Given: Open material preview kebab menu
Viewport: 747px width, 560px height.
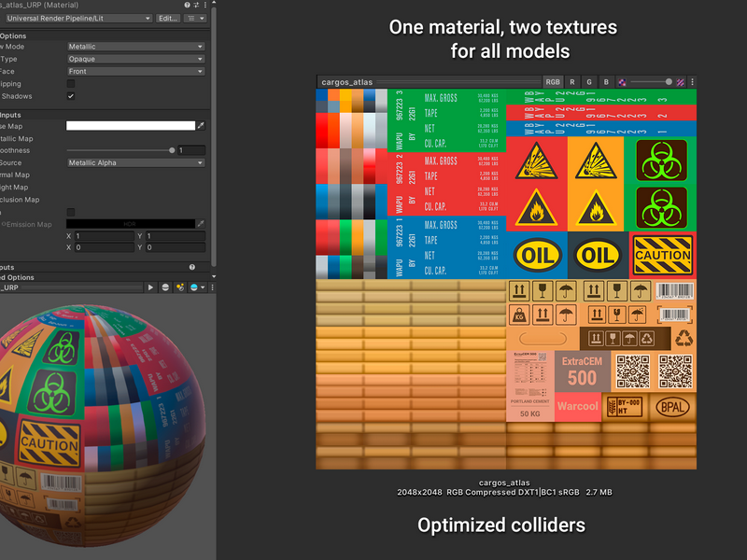Looking at the screenshot, I should pos(213,287).
